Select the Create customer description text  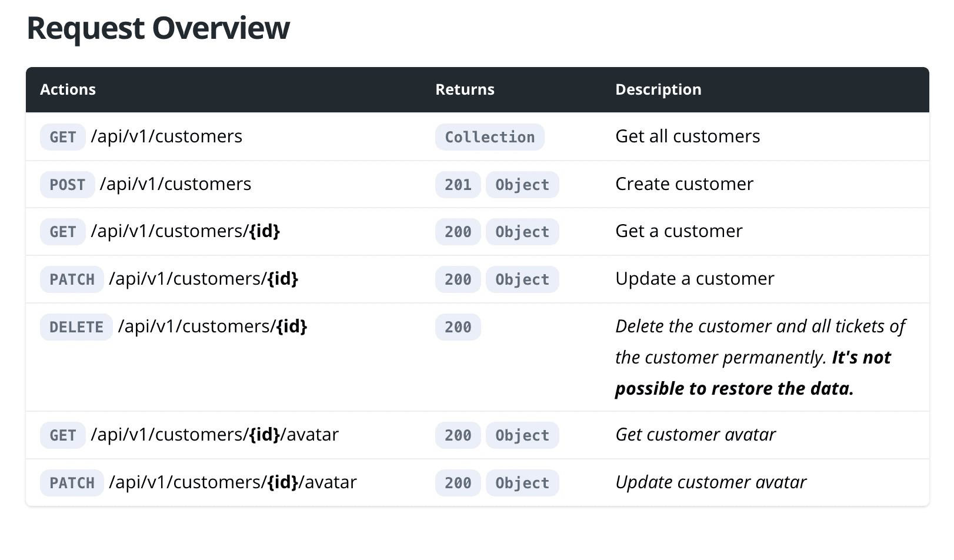coord(684,184)
